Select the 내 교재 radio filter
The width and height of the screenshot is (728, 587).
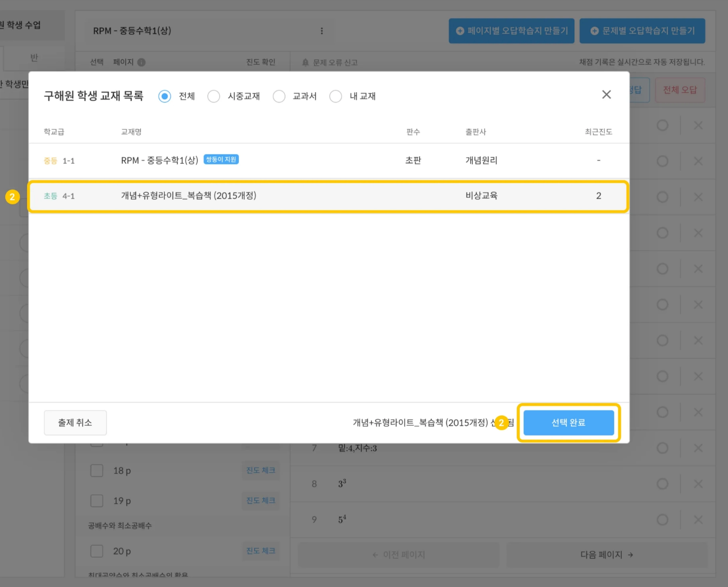point(336,96)
